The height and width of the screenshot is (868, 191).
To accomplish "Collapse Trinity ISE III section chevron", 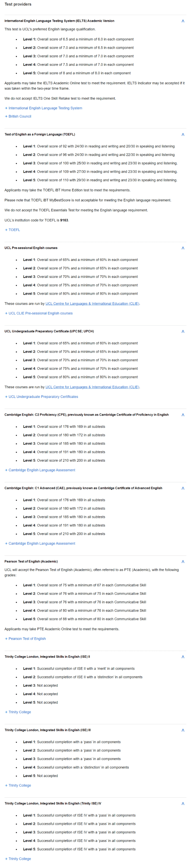I will tap(183, 730).
